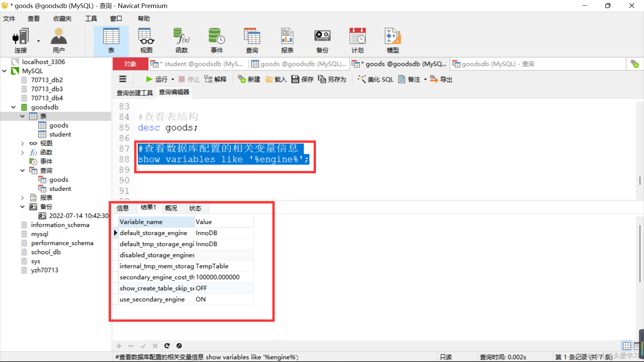Screen dimensions: 644x362
Task: Open the 查询 query toolbar icon
Action: pyautogui.click(x=252, y=41)
